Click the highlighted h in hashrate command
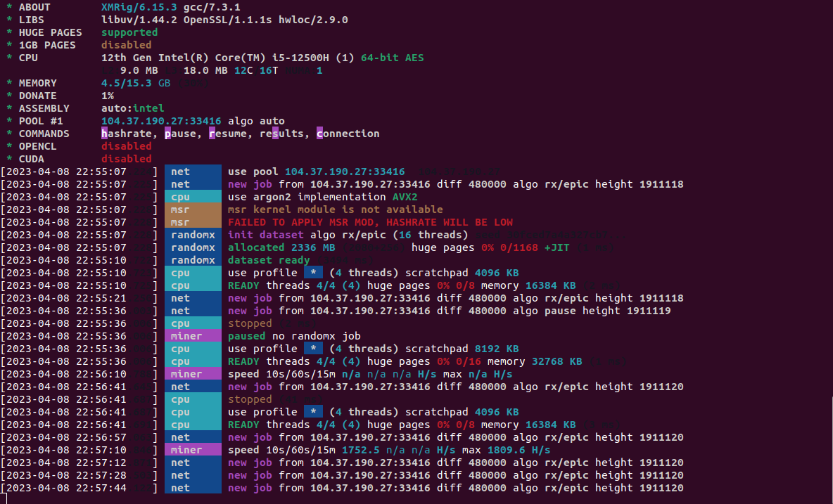This screenshot has width=833, height=504. (x=103, y=134)
